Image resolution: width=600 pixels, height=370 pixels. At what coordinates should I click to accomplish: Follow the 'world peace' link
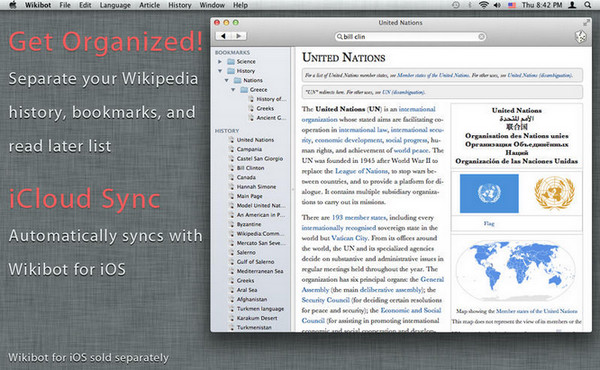(x=411, y=150)
